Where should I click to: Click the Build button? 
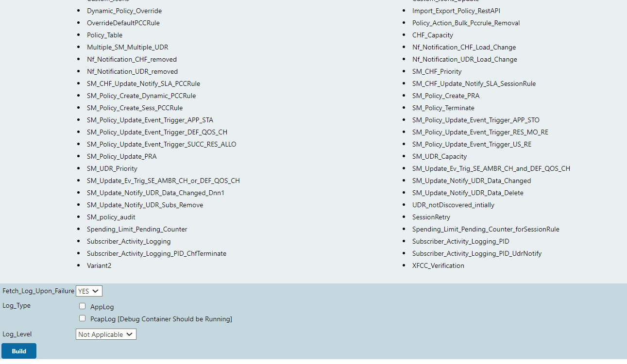point(18,350)
